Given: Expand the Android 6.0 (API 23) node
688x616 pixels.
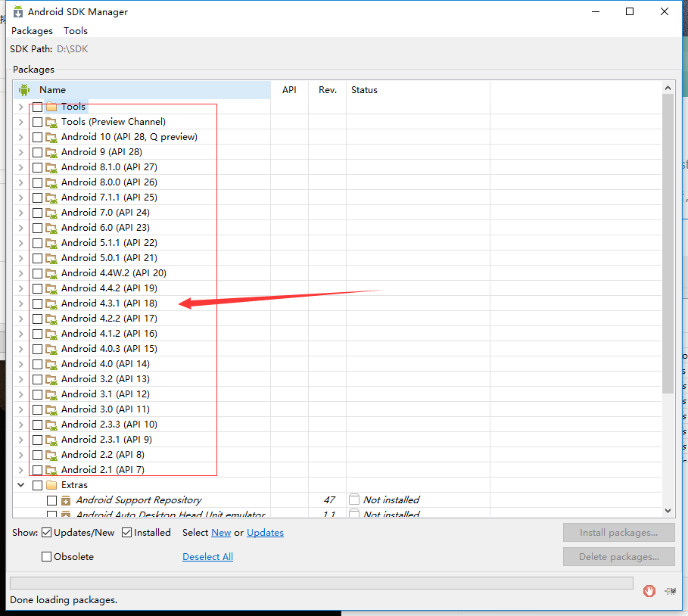Looking at the screenshot, I should tap(20, 228).
